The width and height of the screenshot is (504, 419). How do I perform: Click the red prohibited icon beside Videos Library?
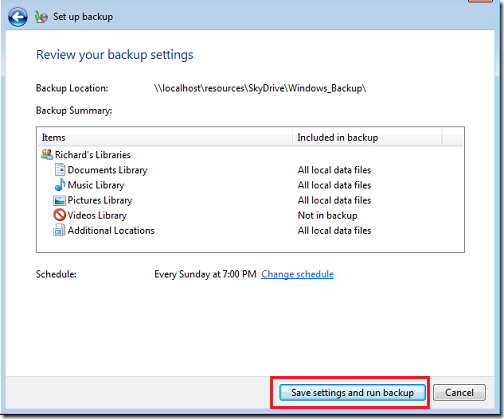59,215
